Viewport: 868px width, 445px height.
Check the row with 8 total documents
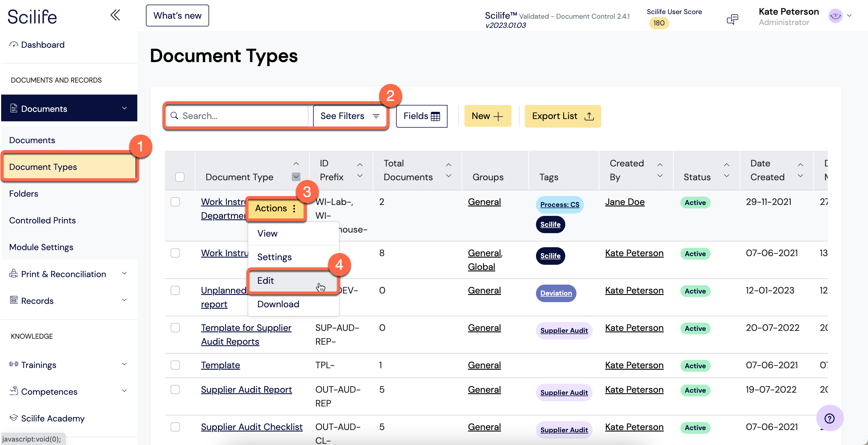[x=175, y=253]
